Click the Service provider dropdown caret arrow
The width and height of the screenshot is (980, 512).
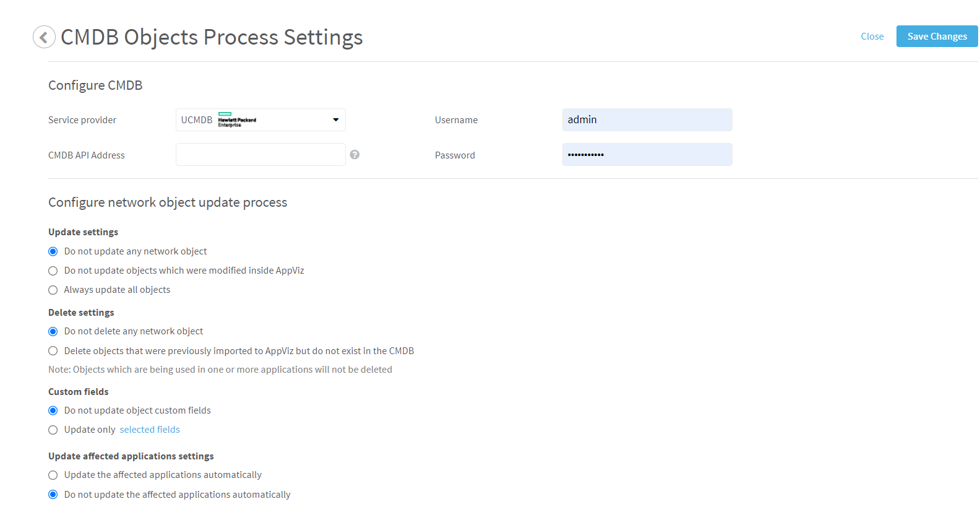[x=335, y=120]
